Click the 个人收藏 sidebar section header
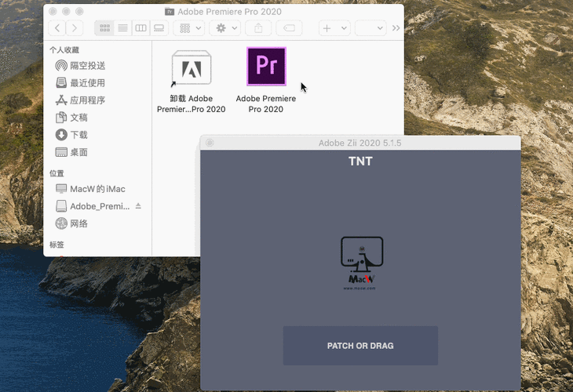This screenshot has height=392, width=573. (x=64, y=50)
